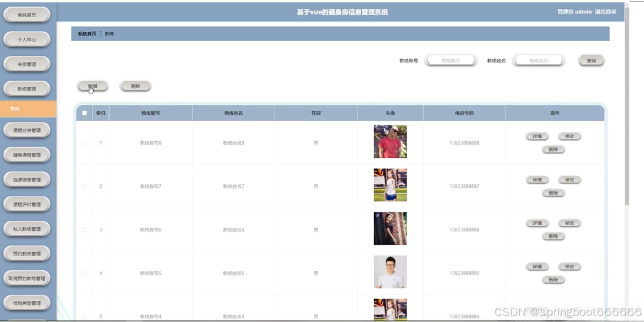The image size is (644, 322).
Task: Expand the 课程分类管理 sidebar menu
Action: tap(27, 131)
